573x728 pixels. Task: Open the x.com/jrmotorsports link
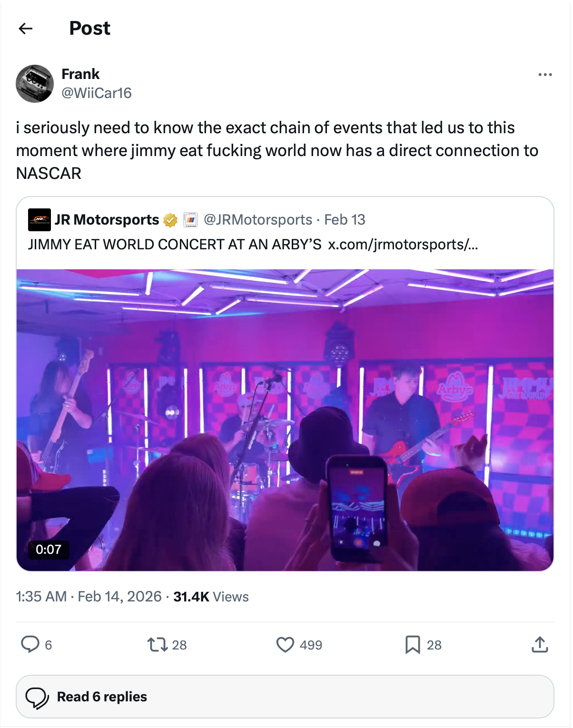coord(403,245)
